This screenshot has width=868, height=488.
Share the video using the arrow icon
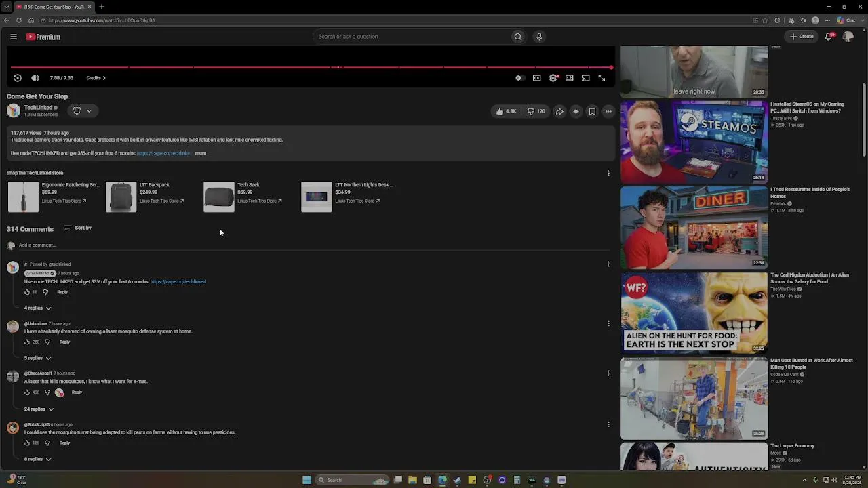pyautogui.click(x=559, y=111)
